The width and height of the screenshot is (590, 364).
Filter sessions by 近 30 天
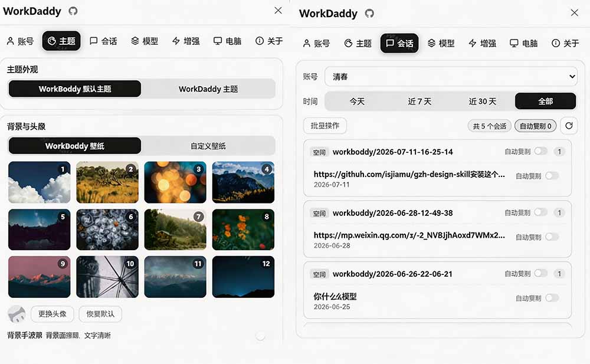(x=483, y=101)
